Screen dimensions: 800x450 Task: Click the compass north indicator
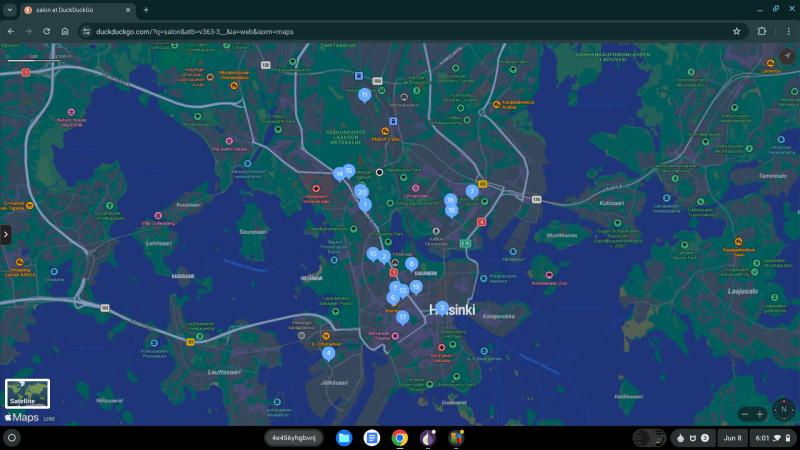pos(782,409)
